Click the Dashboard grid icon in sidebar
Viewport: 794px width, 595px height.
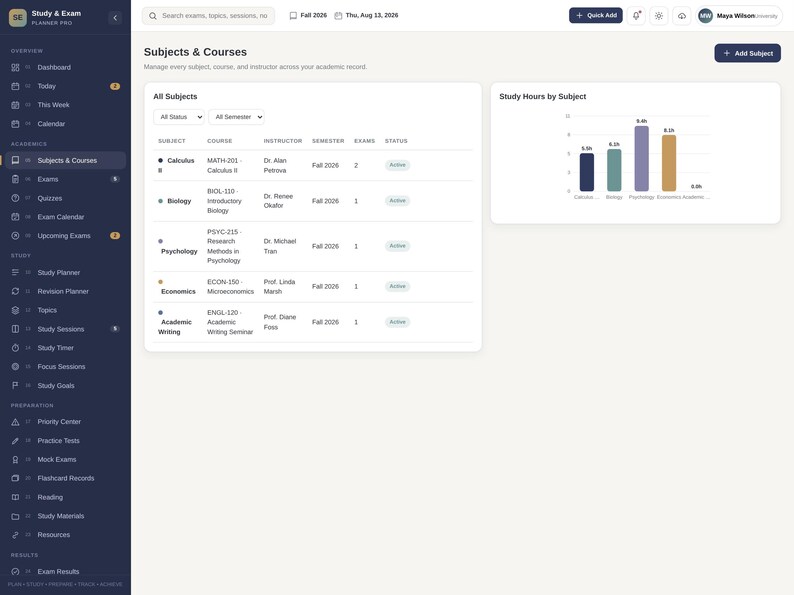click(x=15, y=67)
